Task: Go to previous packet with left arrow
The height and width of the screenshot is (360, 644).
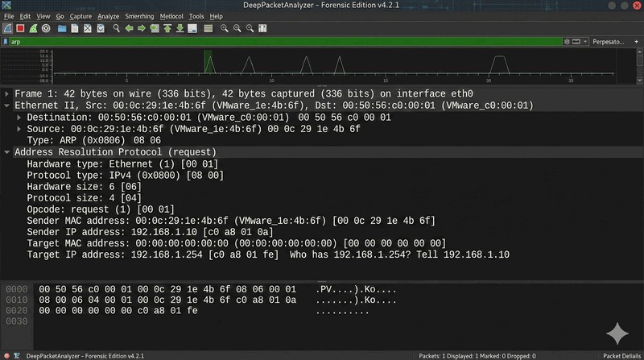Action: pyautogui.click(x=129, y=28)
